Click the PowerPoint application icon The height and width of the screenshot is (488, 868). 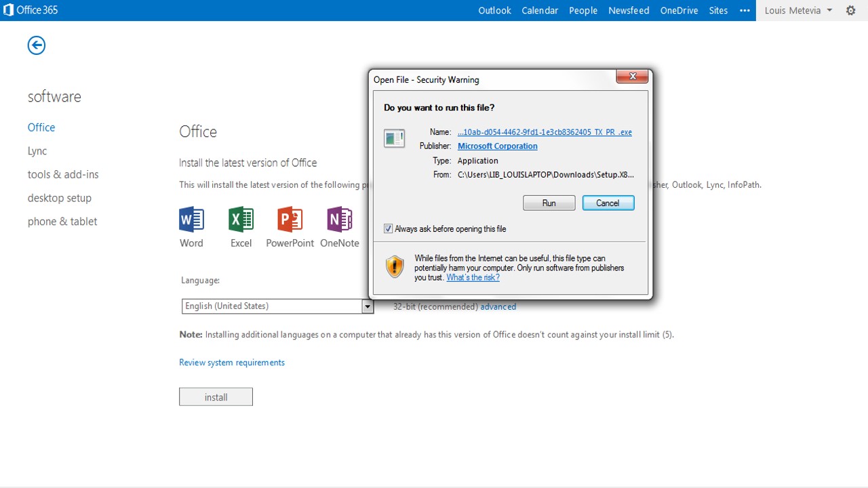pos(290,220)
